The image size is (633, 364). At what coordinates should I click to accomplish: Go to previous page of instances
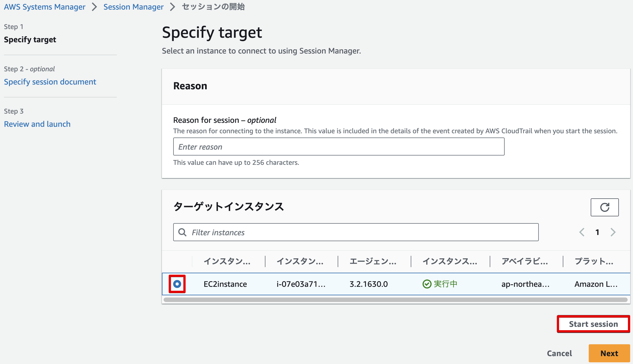(x=582, y=232)
